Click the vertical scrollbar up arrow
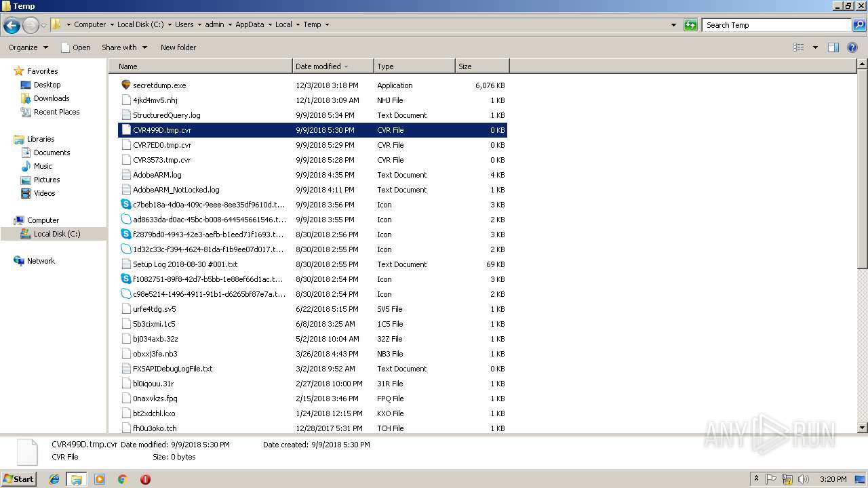 (863, 64)
